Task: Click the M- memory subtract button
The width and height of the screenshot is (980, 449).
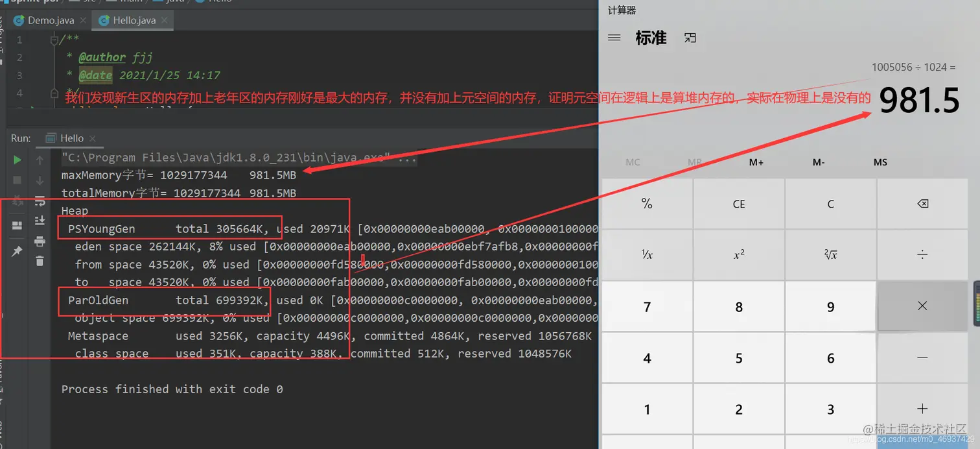Action: [x=818, y=162]
